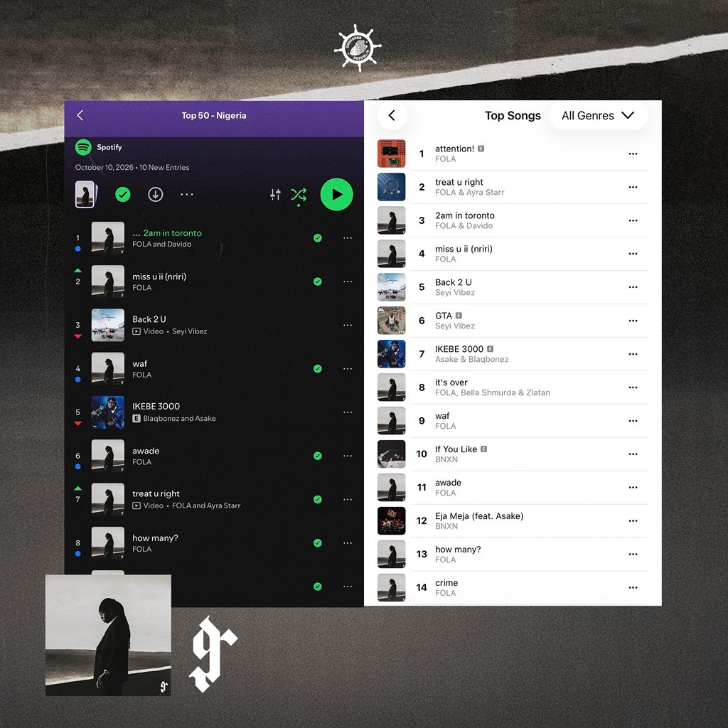Toggle saved check for awade in Spotify

318,456
